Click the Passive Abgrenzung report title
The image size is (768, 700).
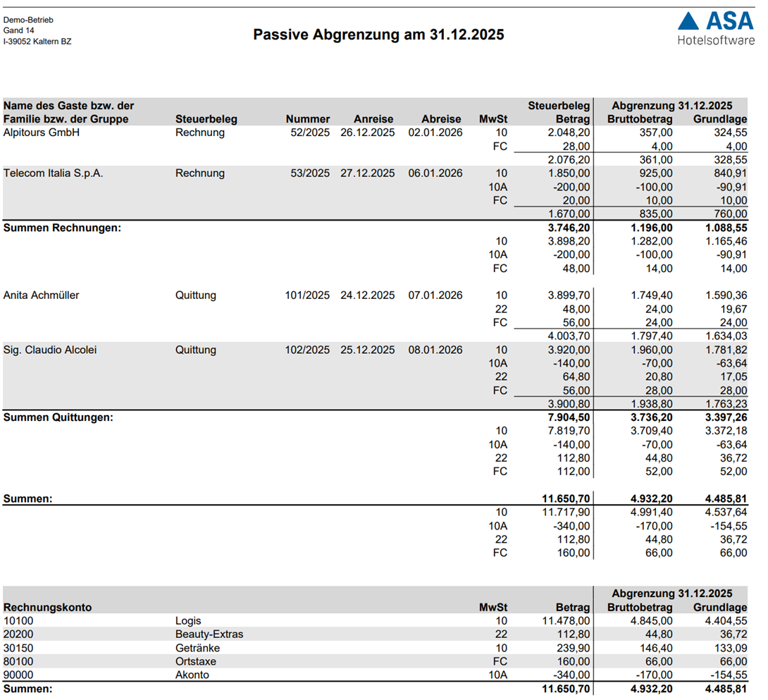click(378, 35)
